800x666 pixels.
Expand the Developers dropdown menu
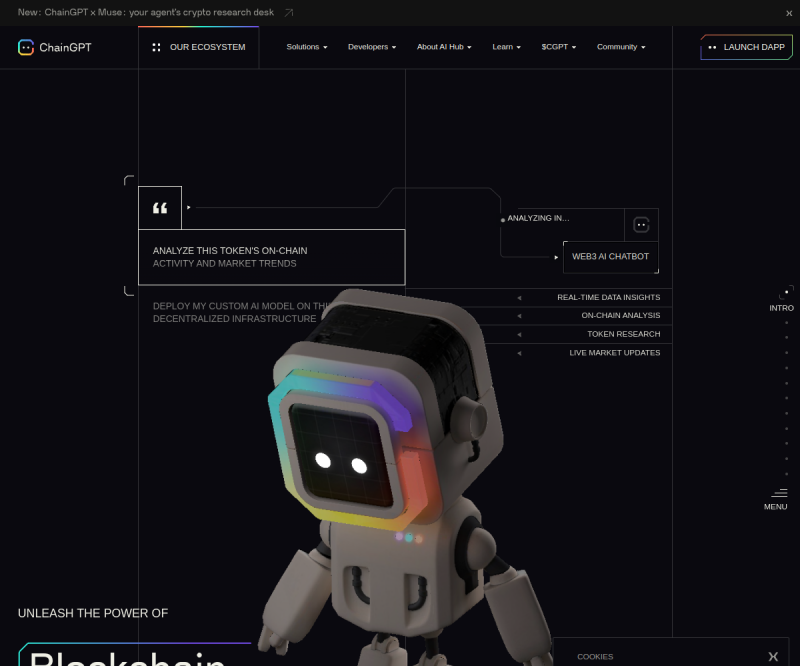[372, 47]
